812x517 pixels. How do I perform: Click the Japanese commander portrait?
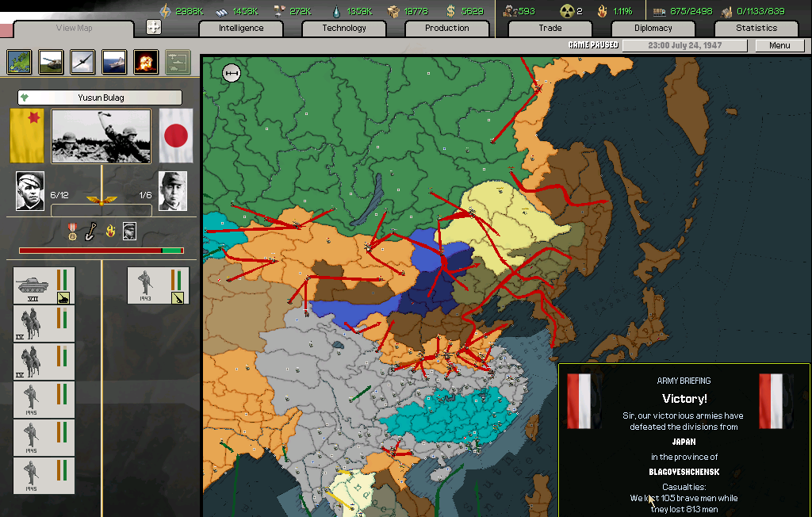(173, 191)
